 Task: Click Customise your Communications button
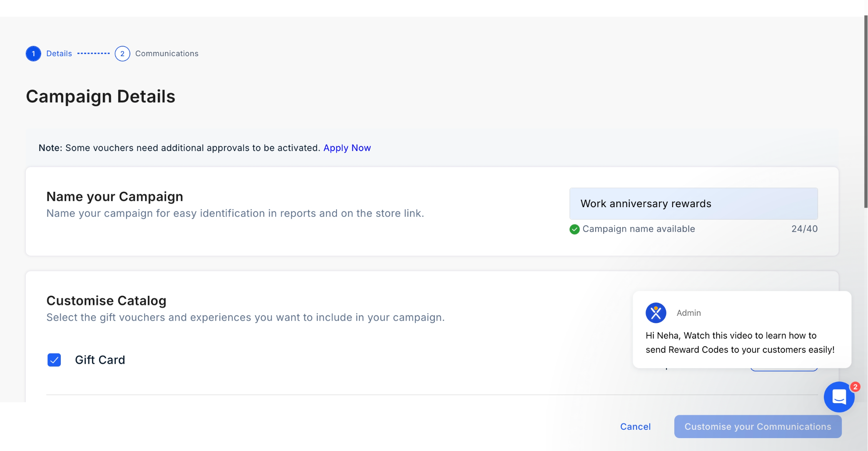(758, 426)
